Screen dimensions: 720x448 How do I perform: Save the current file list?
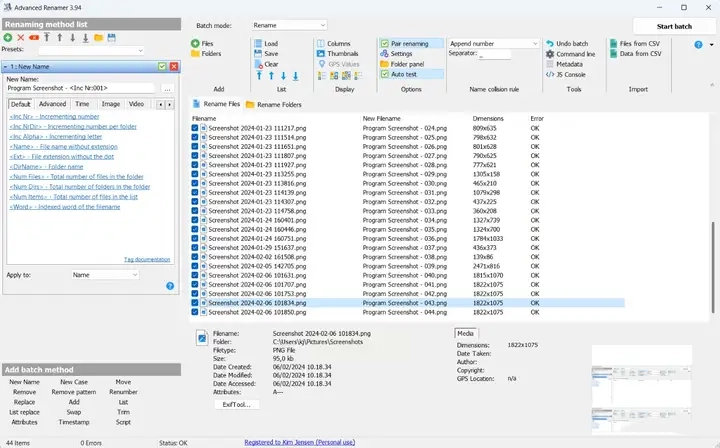(x=266, y=54)
